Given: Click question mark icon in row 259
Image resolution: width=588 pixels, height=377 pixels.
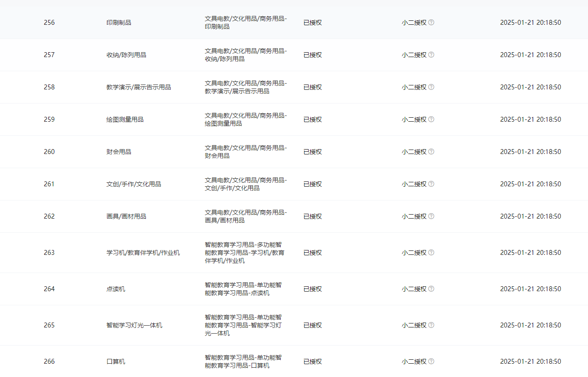Looking at the screenshot, I should click(x=431, y=119).
